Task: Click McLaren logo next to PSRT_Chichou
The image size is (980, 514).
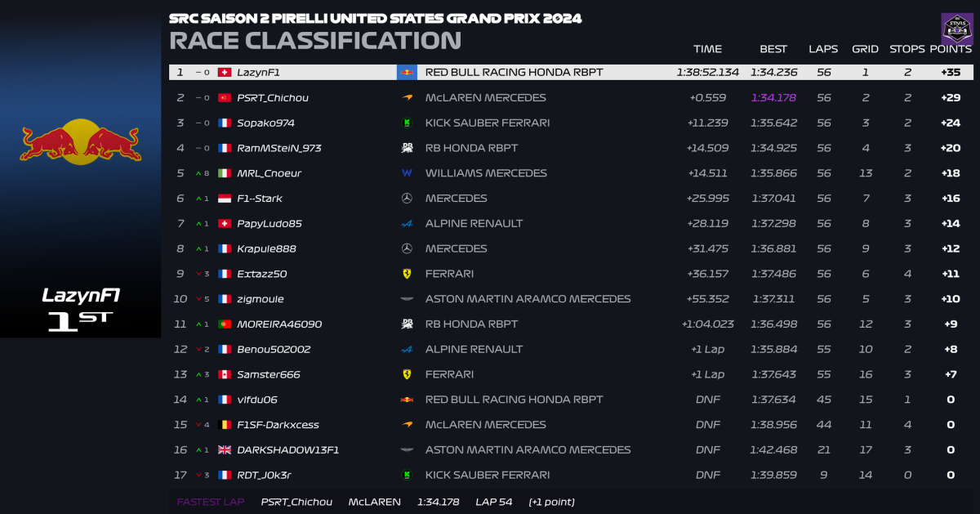Action: tap(407, 97)
